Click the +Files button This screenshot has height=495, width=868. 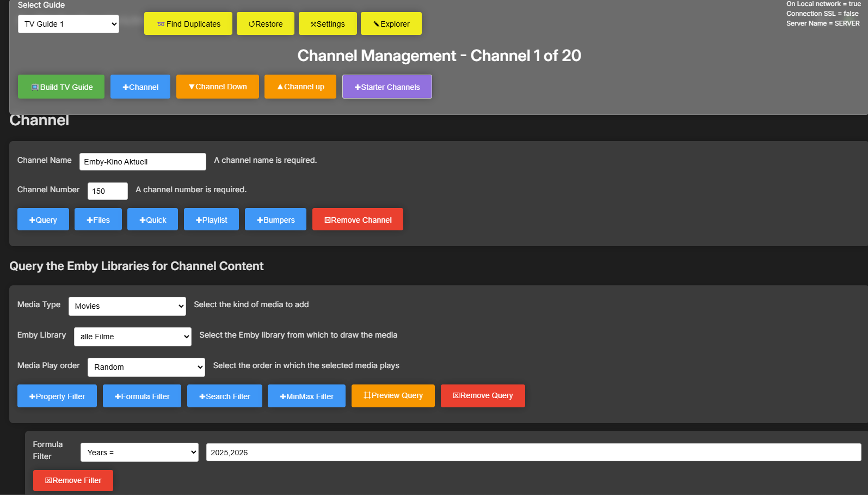(98, 219)
